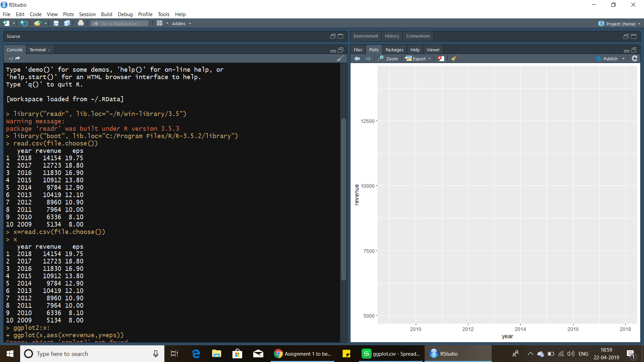This screenshot has height=362, width=644.
Task: Create a new project with toolbar icon
Action: click(x=24, y=23)
